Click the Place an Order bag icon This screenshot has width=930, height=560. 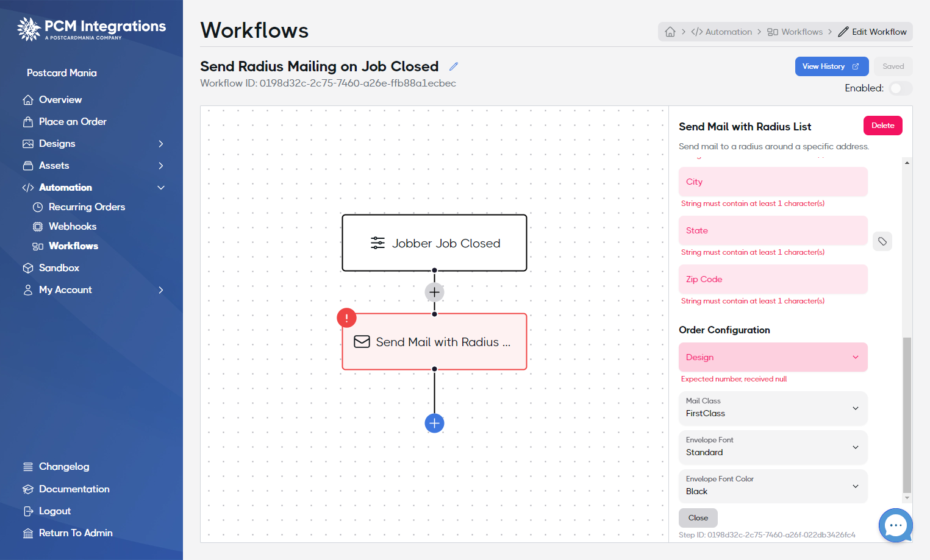click(x=28, y=122)
